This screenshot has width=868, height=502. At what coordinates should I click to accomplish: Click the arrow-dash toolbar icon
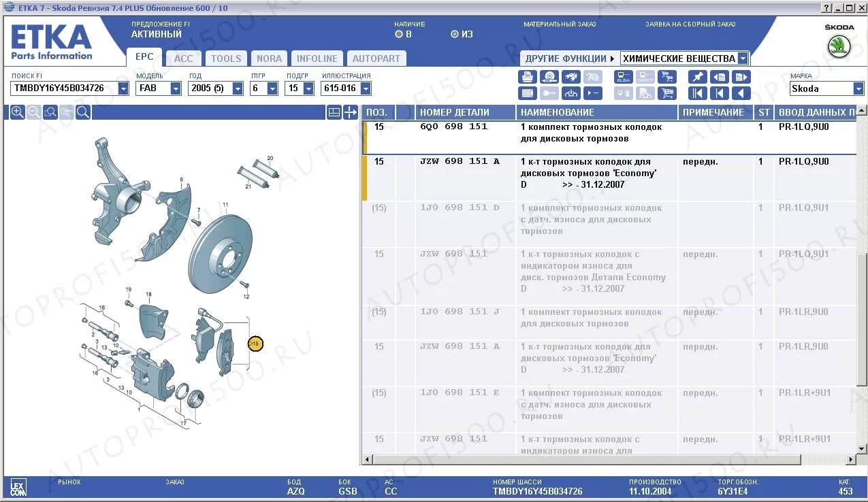[594, 94]
